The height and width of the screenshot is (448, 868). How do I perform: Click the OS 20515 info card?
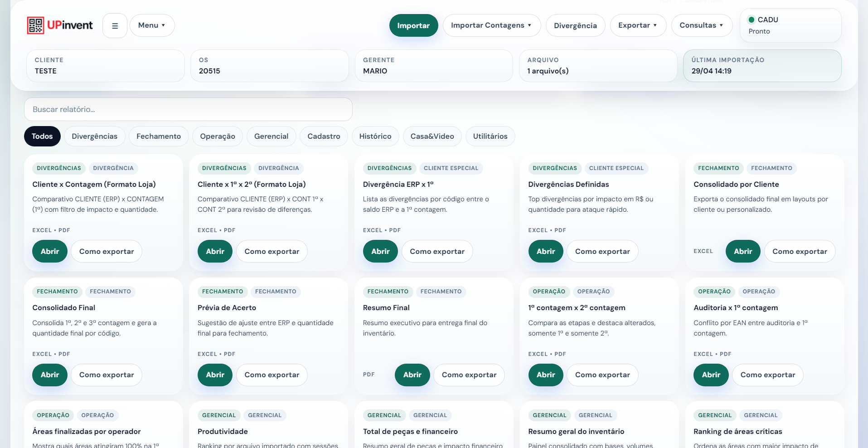click(x=270, y=66)
